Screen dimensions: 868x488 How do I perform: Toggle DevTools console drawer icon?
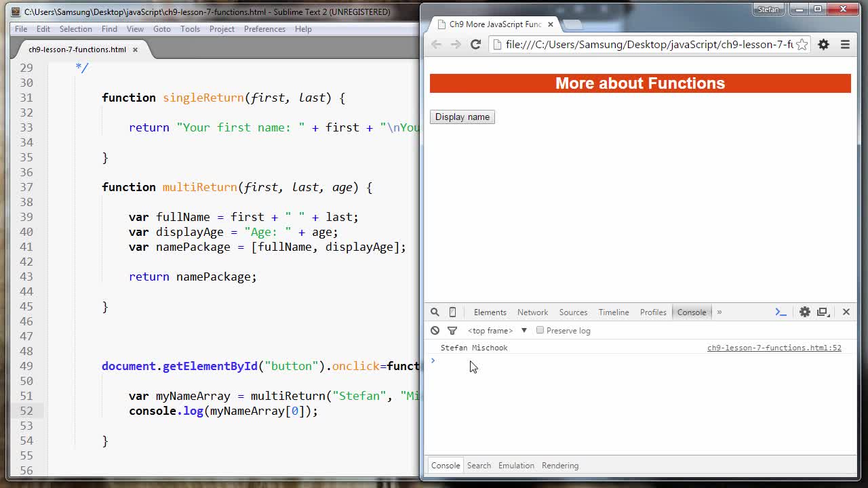click(x=781, y=312)
